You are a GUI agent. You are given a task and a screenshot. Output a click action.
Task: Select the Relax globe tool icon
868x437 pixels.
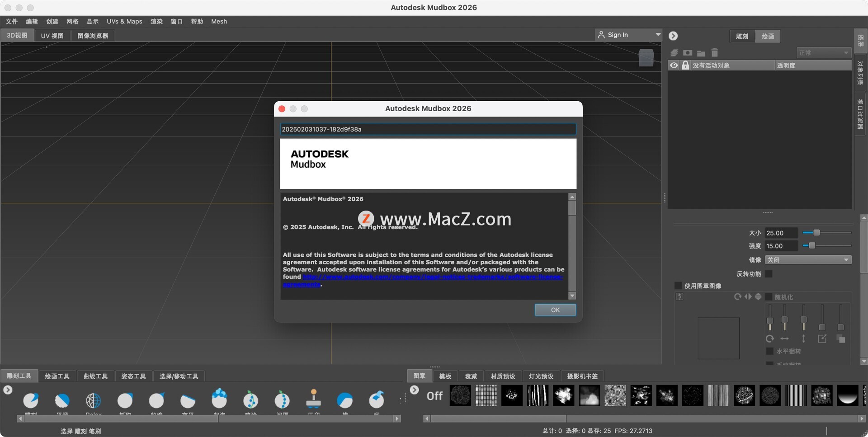point(94,400)
